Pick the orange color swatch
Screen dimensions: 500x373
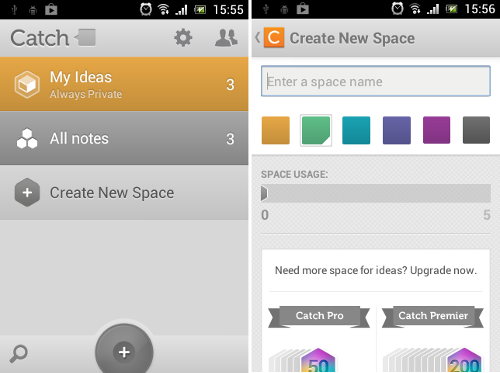(x=276, y=130)
